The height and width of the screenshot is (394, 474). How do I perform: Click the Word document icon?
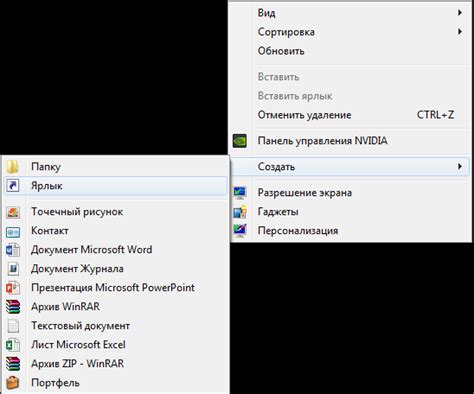13,250
